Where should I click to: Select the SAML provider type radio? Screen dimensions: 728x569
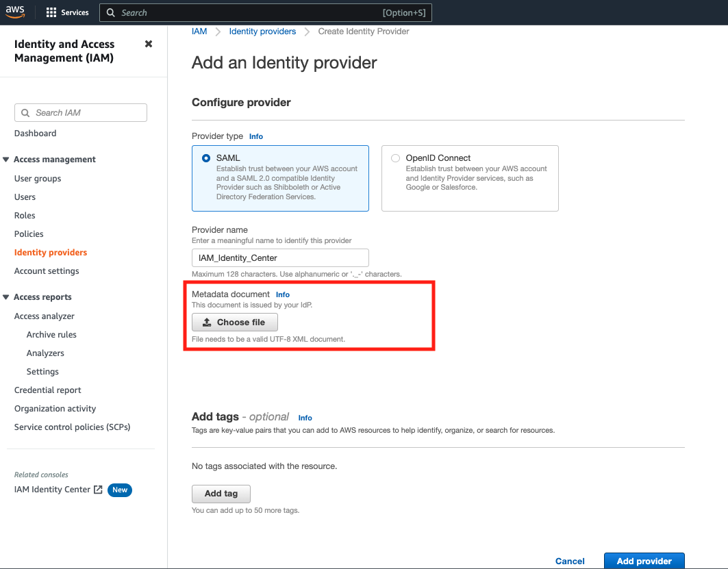[x=205, y=158]
